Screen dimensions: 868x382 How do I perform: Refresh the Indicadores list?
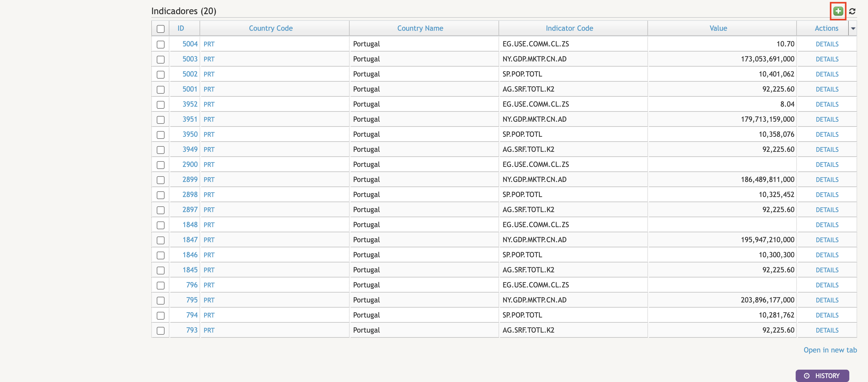[852, 11]
